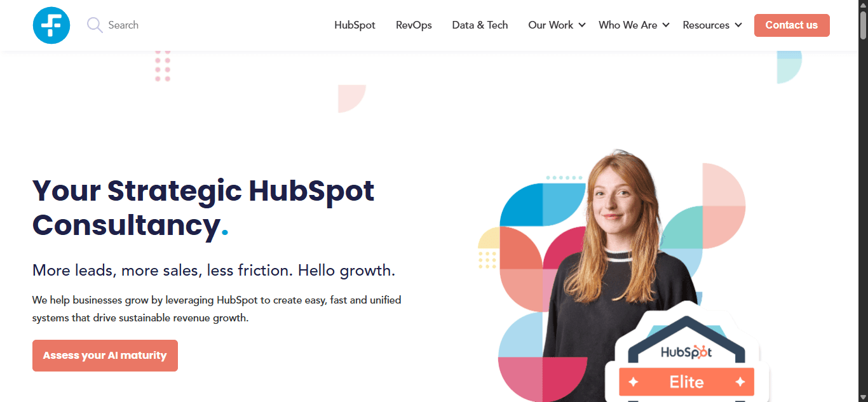The width and height of the screenshot is (868, 402).
Task: Expand the Our Work dropdown chevron
Action: (x=582, y=25)
